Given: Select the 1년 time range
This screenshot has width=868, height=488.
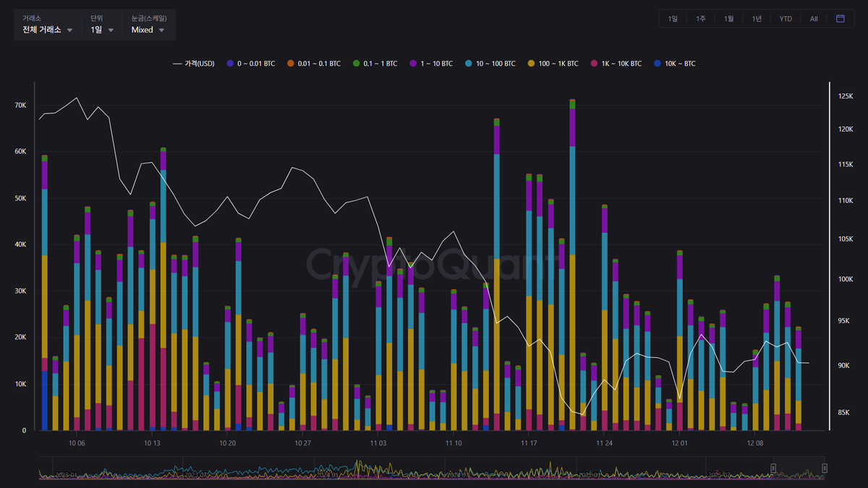Looking at the screenshot, I should click(757, 19).
